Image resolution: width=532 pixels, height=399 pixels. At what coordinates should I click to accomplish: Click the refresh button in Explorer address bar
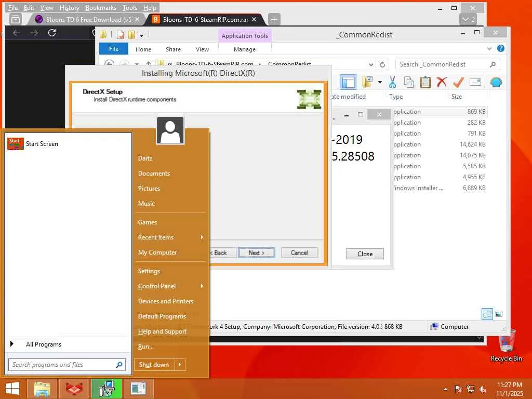point(382,64)
